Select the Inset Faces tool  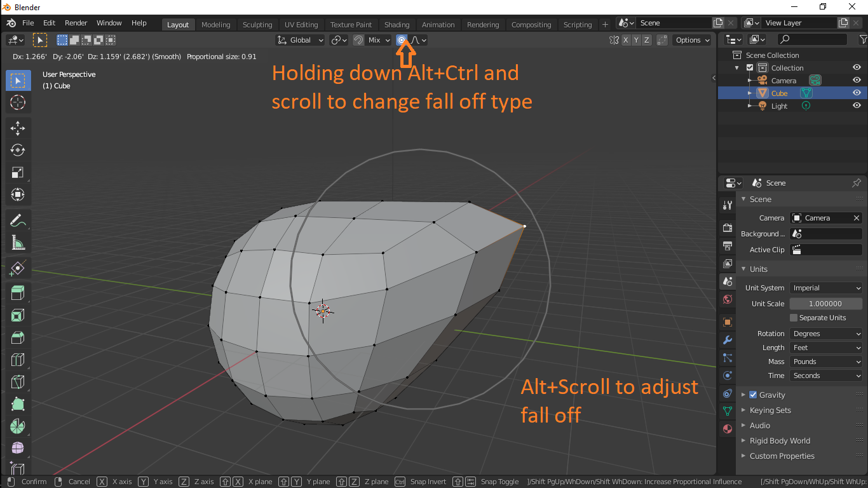pos(18,315)
